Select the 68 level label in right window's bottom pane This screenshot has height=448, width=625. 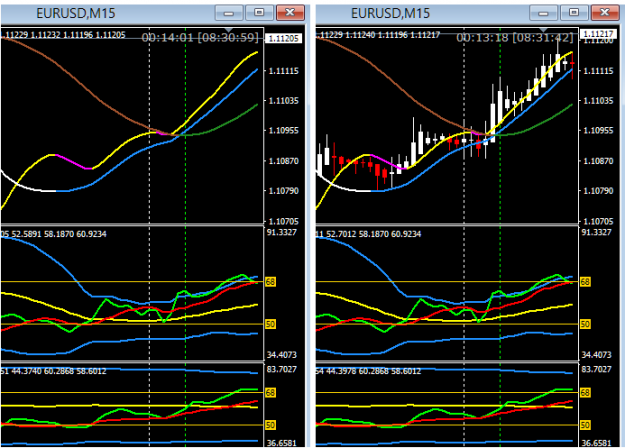click(585, 393)
